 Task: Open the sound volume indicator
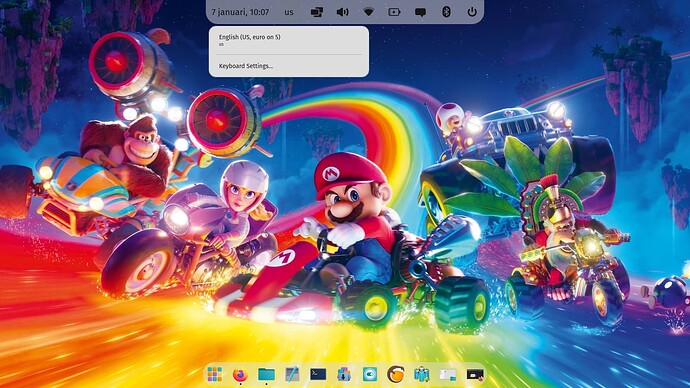[x=342, y=12]
